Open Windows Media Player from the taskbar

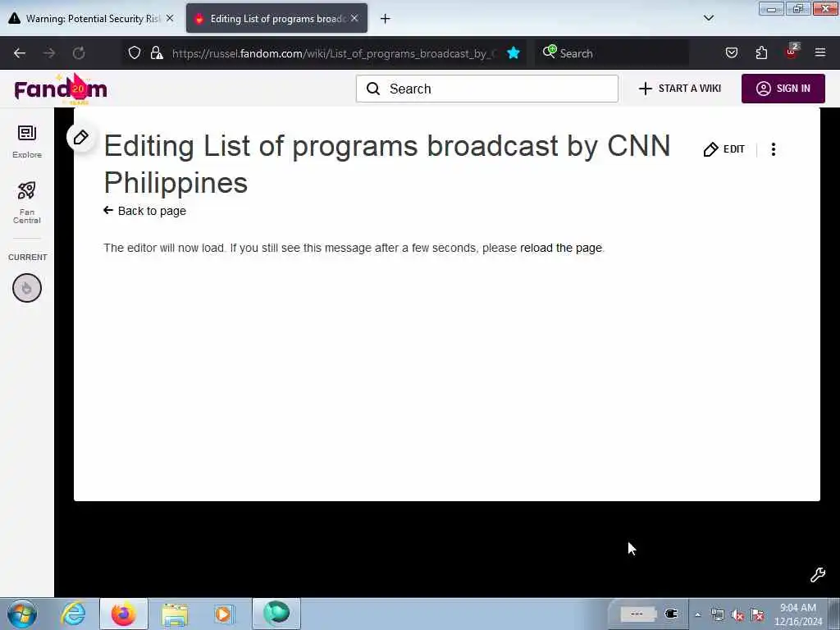tap(223, 614)
